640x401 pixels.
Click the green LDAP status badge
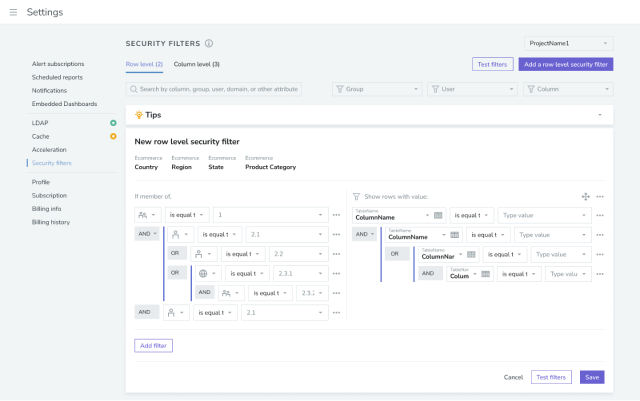click(x=113, y=123)
